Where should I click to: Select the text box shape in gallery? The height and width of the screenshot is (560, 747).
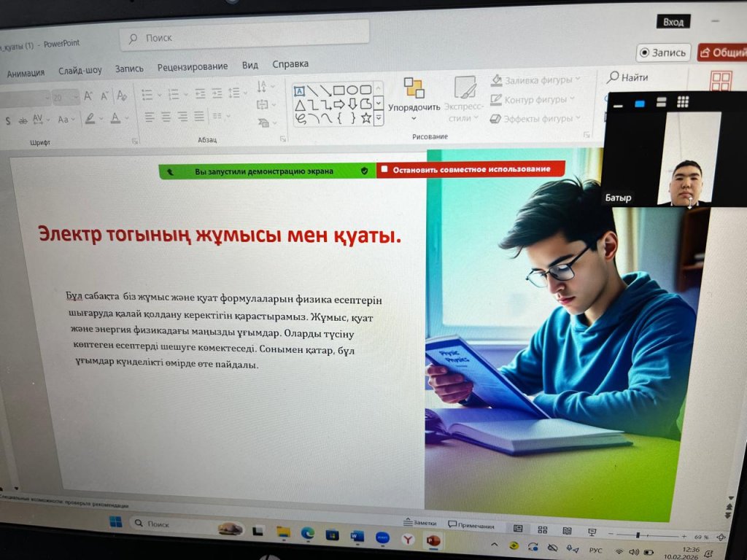(299, 91)
